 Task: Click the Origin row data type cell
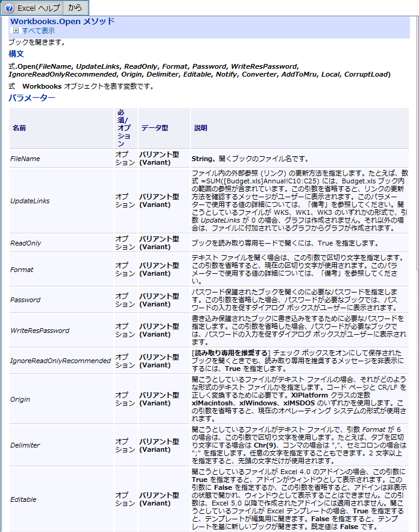pos(164,399)
